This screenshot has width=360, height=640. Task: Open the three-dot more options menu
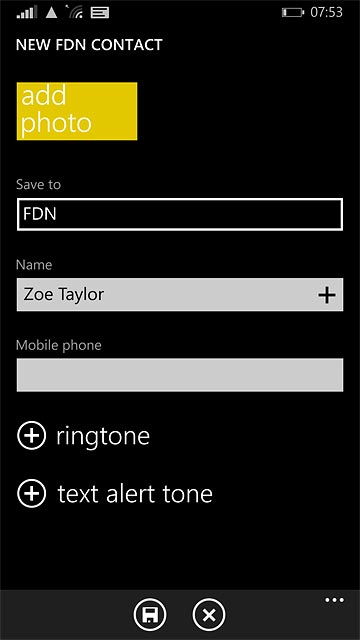tap(335, 600)
